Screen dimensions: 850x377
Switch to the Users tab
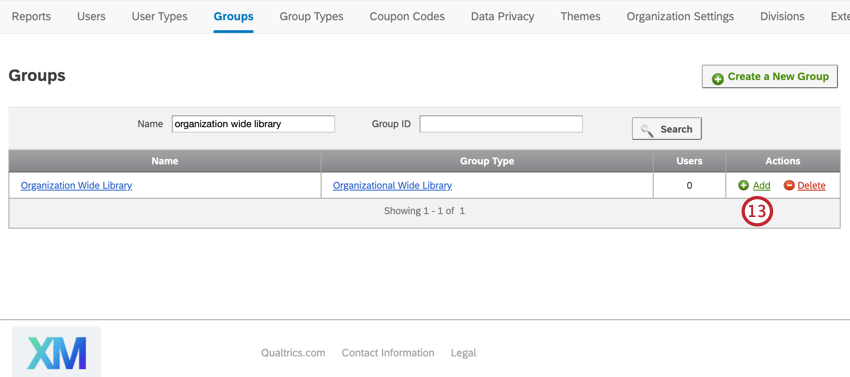click(x=91, y=16)
